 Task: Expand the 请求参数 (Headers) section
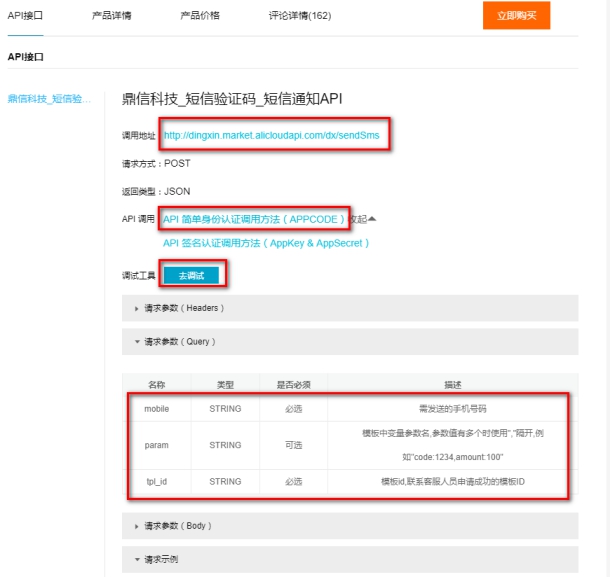[350, 308]
